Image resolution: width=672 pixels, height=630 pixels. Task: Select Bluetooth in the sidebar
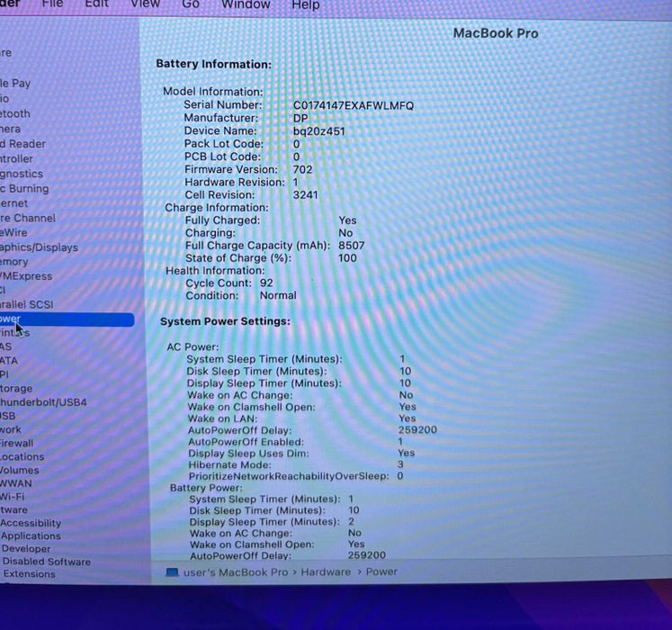pos(15,113)
